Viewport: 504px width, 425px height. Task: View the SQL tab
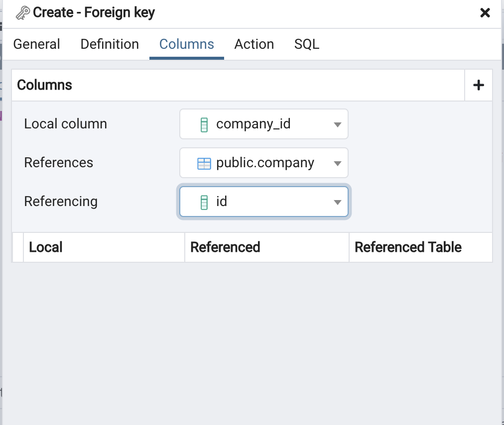point(306,44)
